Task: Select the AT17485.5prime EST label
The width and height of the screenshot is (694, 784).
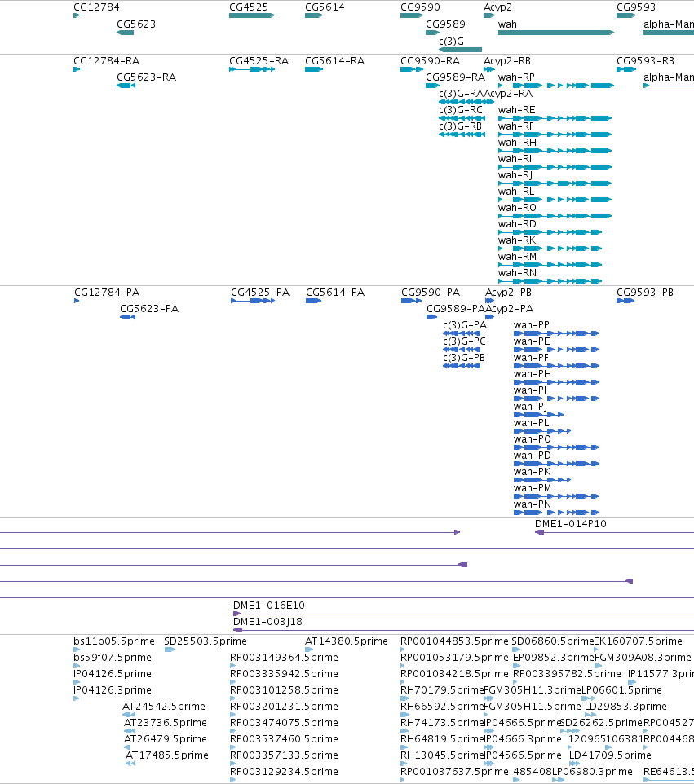Action: [x=167, y=755]
